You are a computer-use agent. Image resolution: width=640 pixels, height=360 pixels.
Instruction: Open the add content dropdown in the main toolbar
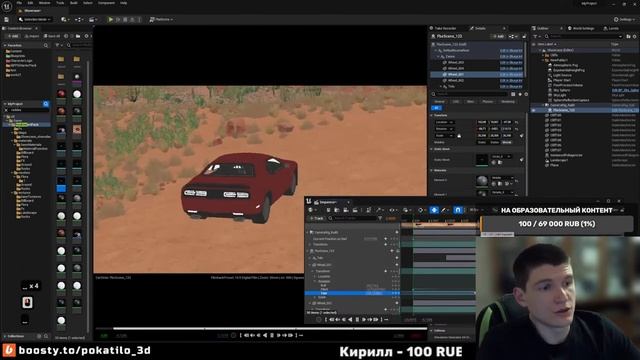[x=64, y=19]
